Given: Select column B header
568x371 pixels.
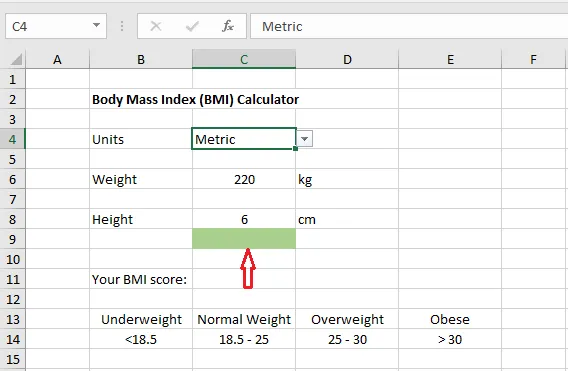Looking at the screenshot, I should (x=141, y=59).
